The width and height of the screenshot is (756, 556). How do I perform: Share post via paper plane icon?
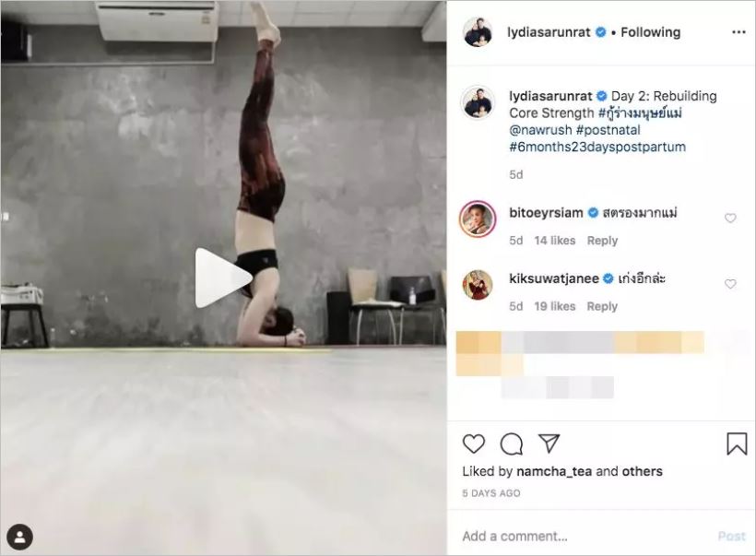click(549, 444)
